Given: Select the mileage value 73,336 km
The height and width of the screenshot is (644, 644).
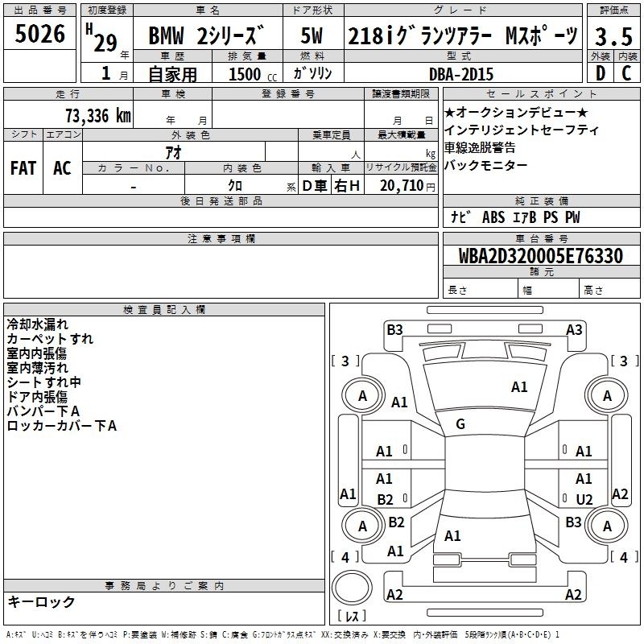Looking at the screenshot, I should [x=97, y=115].
